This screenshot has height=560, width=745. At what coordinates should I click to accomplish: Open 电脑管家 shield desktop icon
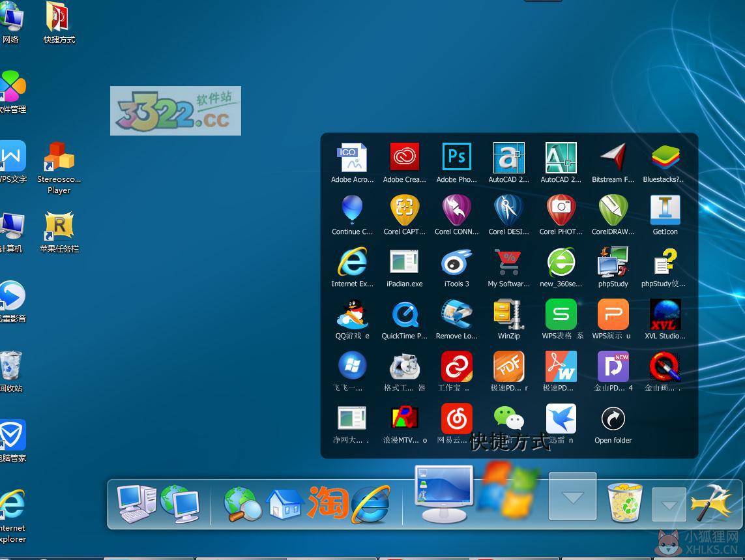coord(12,441)
